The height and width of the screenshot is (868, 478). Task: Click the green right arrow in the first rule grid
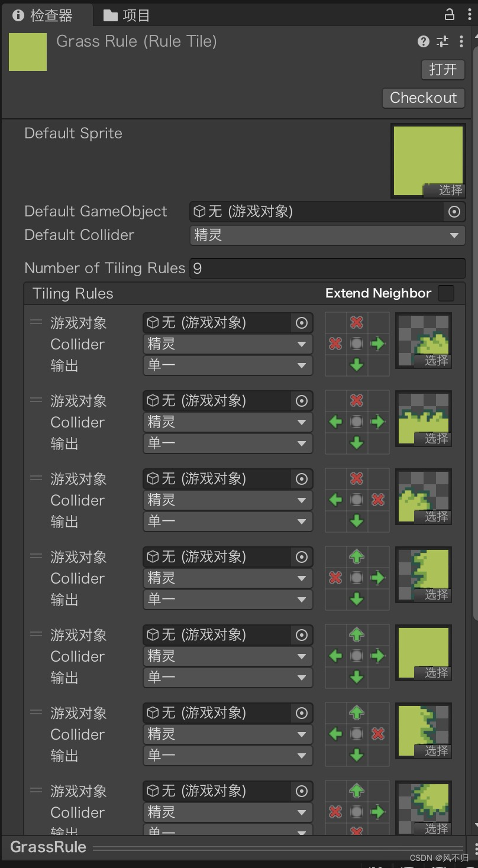point(378,344)
